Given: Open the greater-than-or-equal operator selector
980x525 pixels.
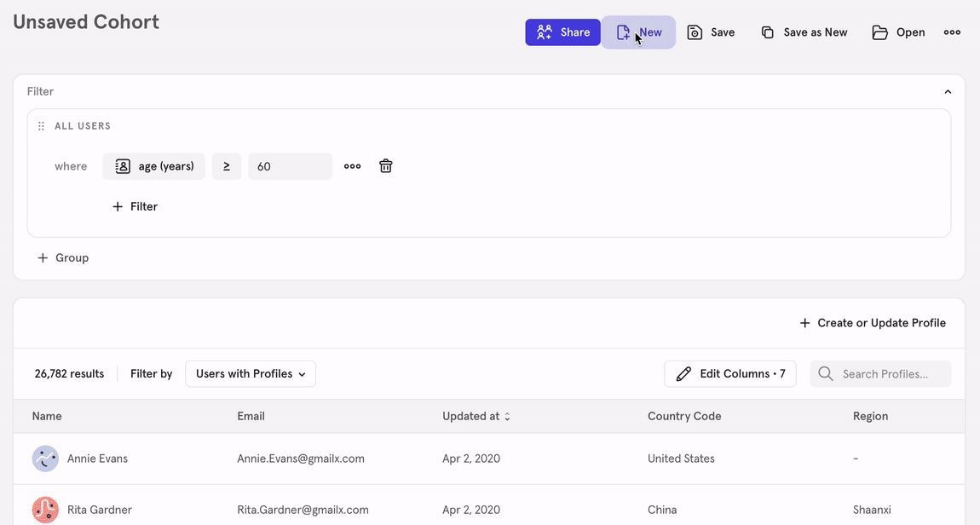Looking at the screenshot, I should click(x=226, y=165).
